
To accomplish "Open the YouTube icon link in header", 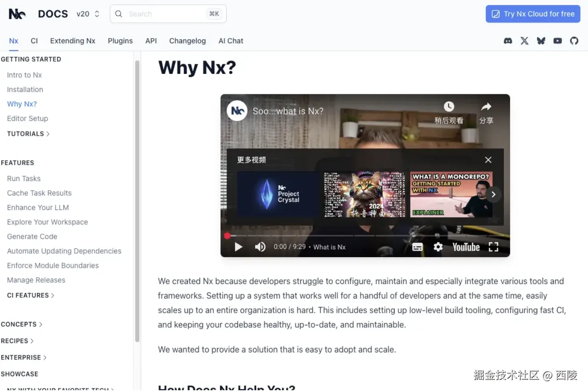I will click(558, 41).
